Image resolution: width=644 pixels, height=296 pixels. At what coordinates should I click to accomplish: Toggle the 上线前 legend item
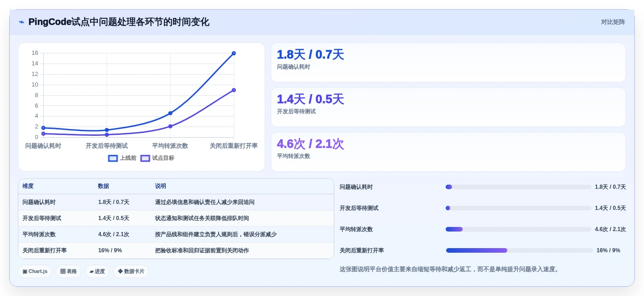pos(122,158)
